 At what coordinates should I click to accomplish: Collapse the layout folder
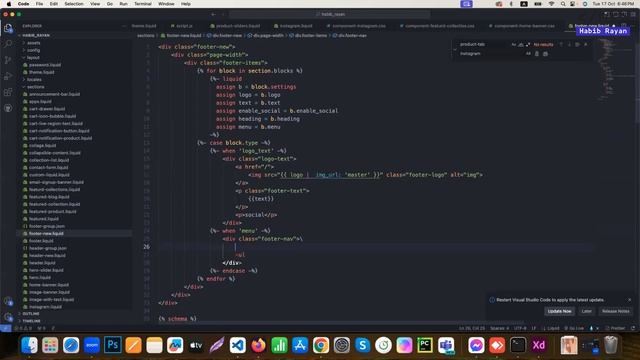point(33,58)
